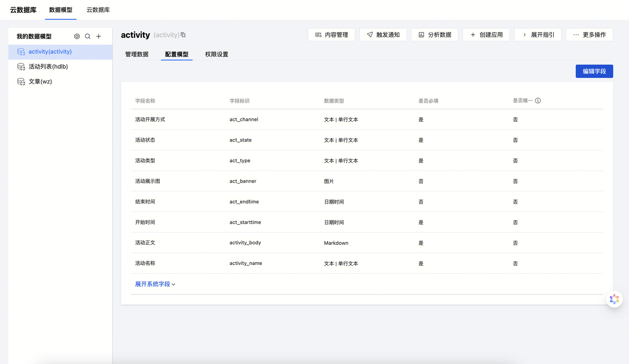Select the 活动列表(hdlb) data model
The width and height of the screenshot is (629, 364).
[60, 67]
